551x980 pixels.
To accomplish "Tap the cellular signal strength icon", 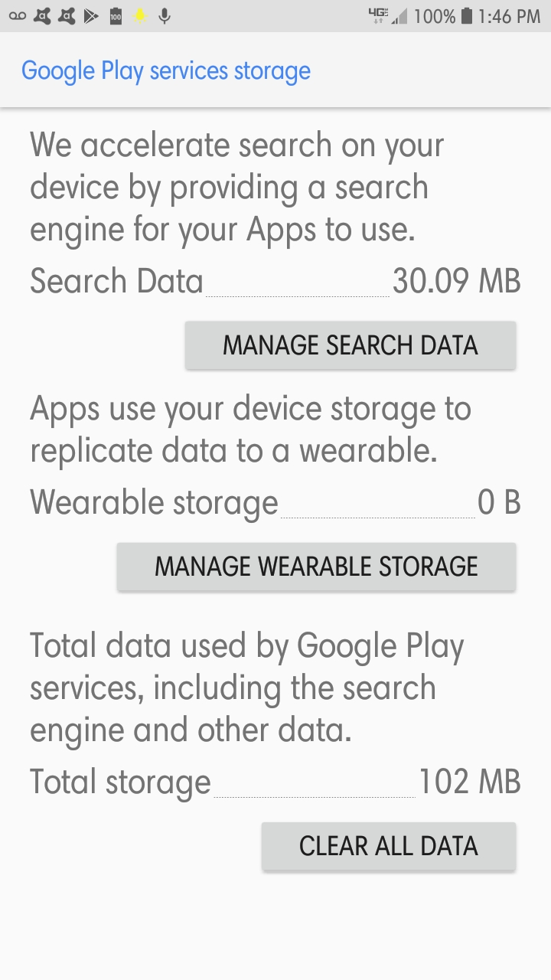I will click(x=399, y=16).
